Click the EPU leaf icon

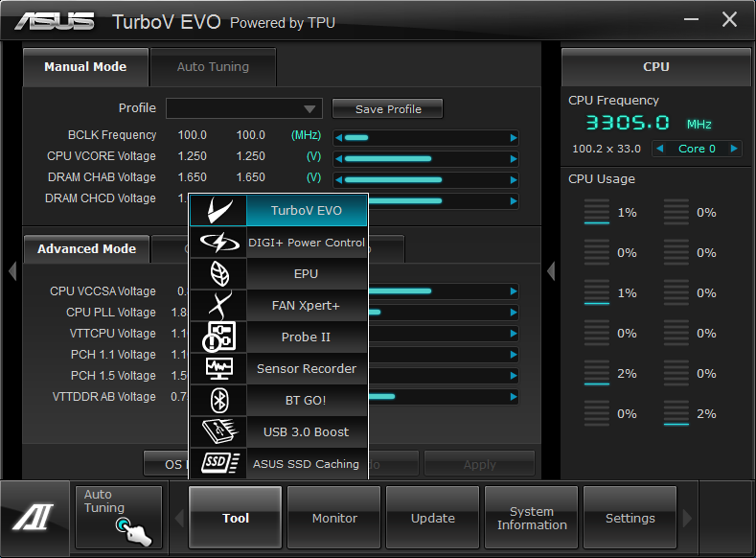[x=218, y=274]
